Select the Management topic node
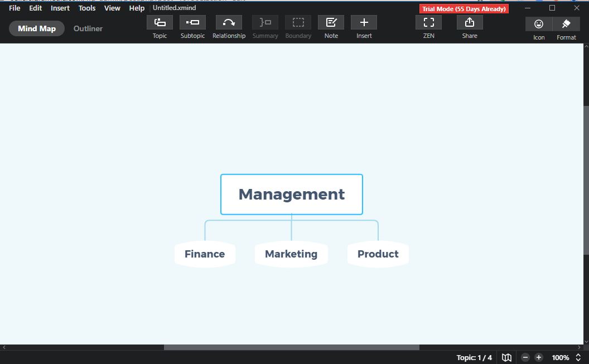 pos(291,194)
